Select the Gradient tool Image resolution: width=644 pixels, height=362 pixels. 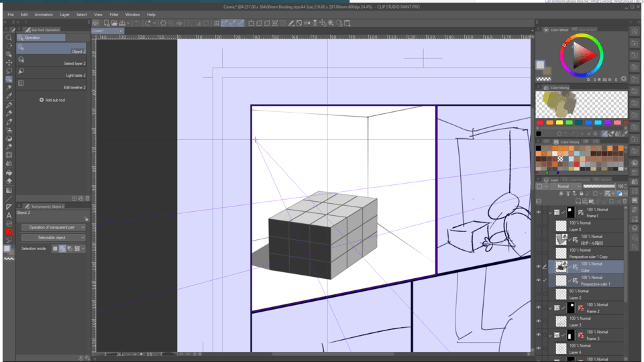(9, 190)
